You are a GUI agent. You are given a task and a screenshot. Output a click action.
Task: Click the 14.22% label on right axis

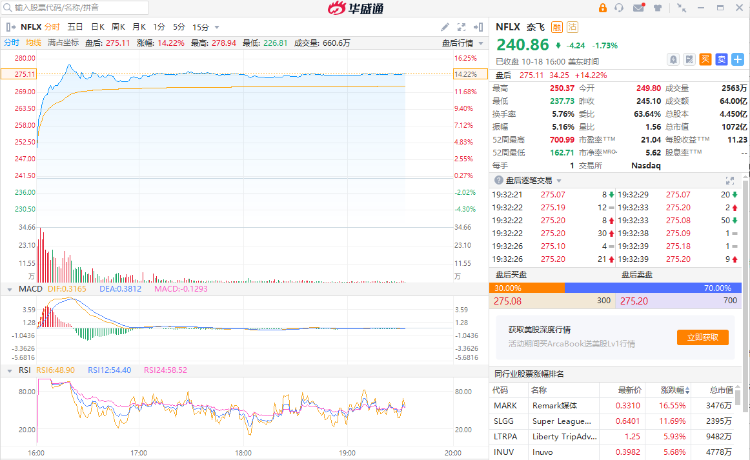coord(470,74)
